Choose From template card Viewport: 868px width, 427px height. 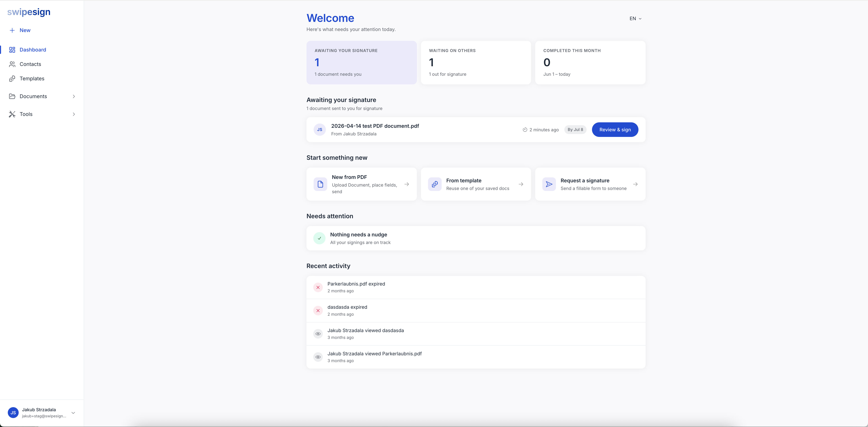coord(476,184)
